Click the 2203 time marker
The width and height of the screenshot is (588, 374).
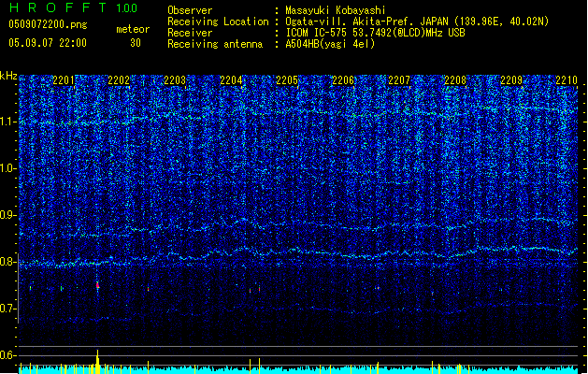(x=175, y=81)
